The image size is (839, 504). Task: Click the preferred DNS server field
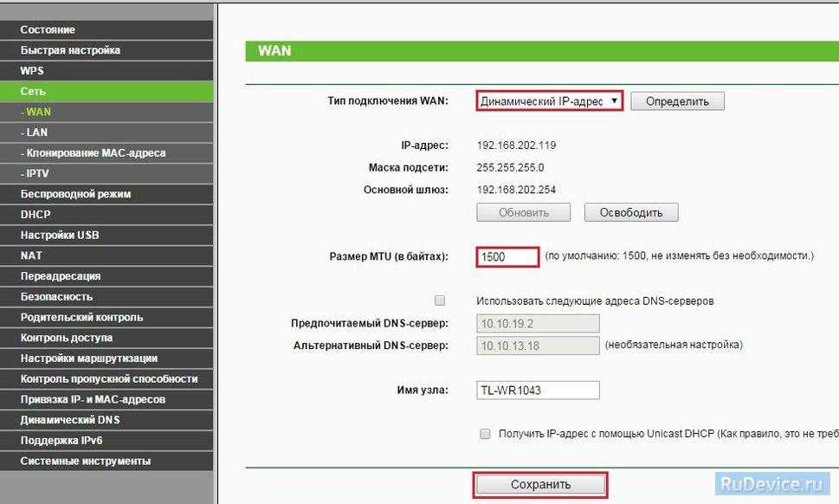(538, 324)
